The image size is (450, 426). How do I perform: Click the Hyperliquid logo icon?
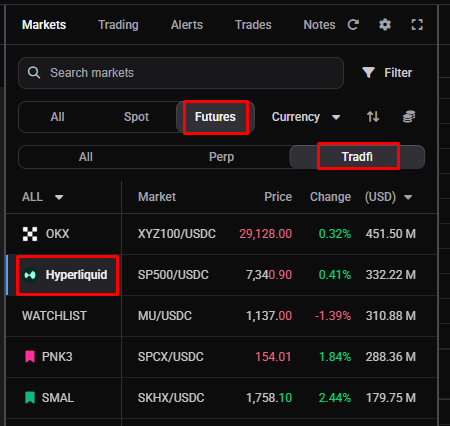coord(30,275)
